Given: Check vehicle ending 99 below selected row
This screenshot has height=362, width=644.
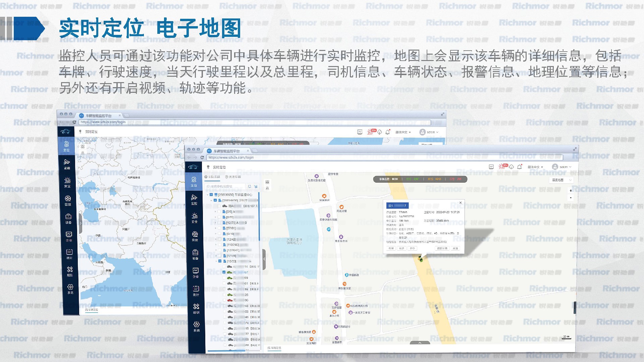Looking at the screenshot, I should [x=224, y=278].
